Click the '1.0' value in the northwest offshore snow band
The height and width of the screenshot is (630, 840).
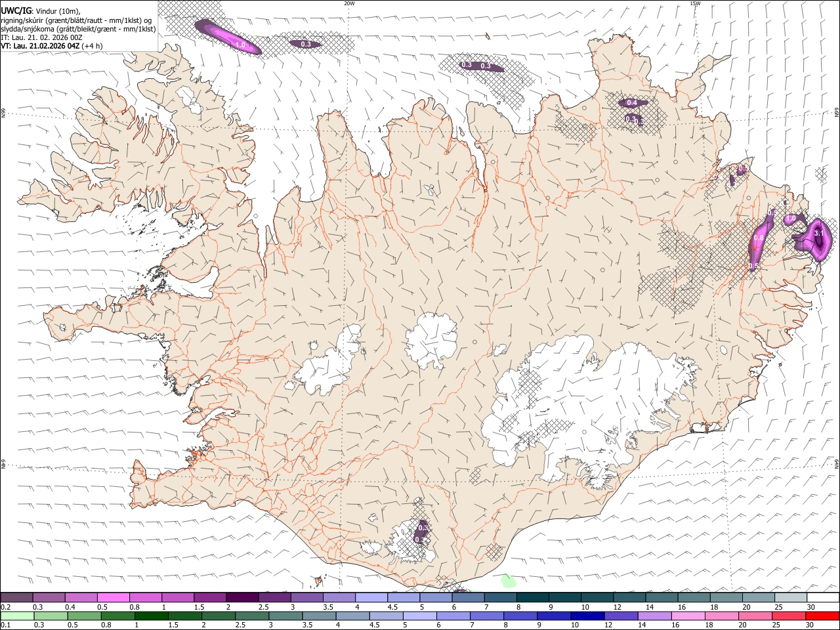click(x=240, y=45)
